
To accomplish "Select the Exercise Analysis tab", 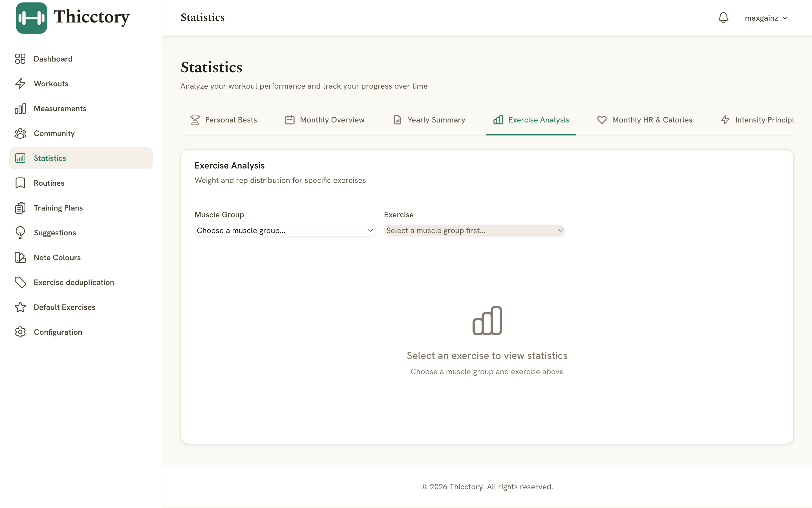I will tap(531, 120).
